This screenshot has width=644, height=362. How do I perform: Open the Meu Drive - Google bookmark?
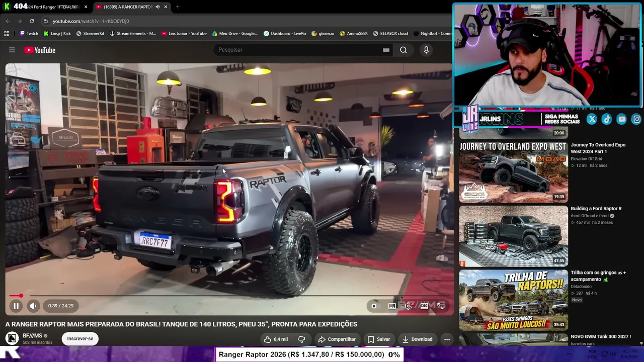(x=235, y=34)
